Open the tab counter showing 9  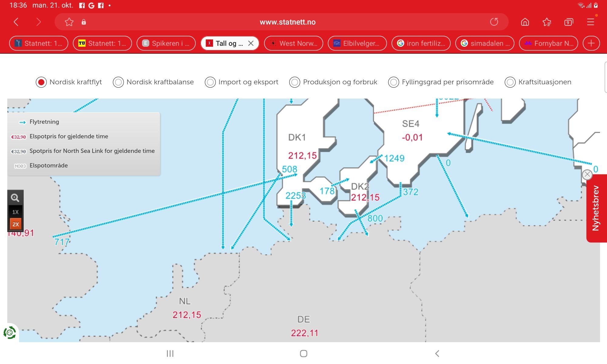569,22
